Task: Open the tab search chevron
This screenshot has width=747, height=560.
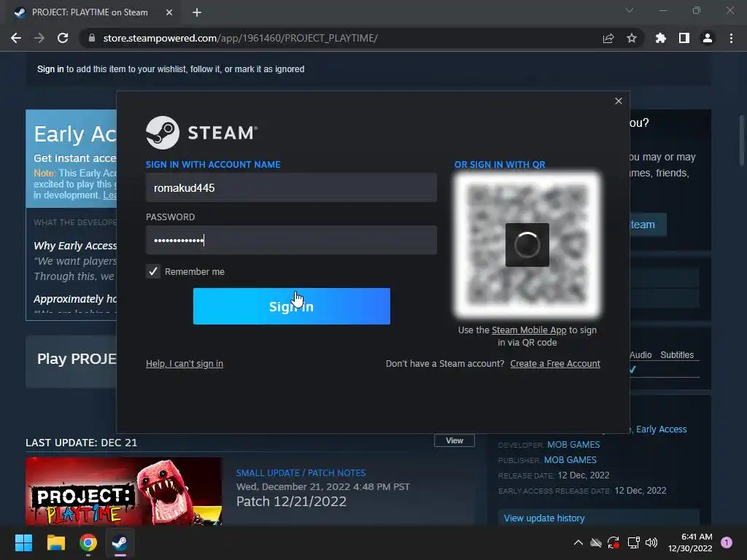Action: (x=630, y=10)
